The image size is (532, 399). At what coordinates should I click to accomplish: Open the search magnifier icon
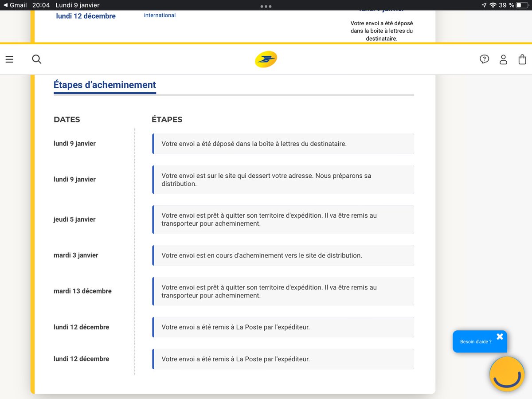click(x=37, y=59)
